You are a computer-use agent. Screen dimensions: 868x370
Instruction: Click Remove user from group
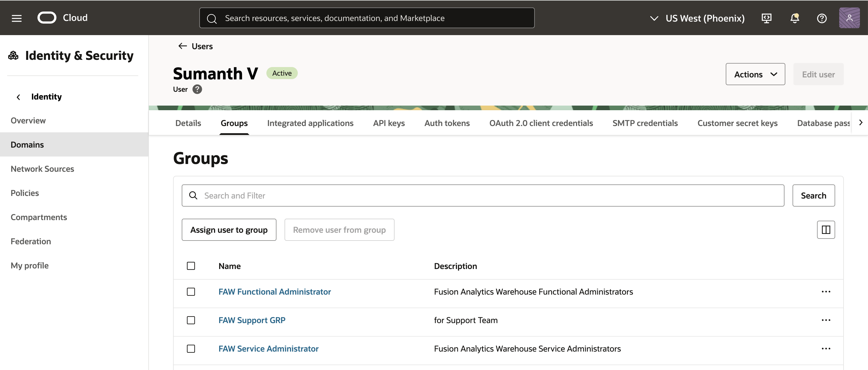pos(339,230)
